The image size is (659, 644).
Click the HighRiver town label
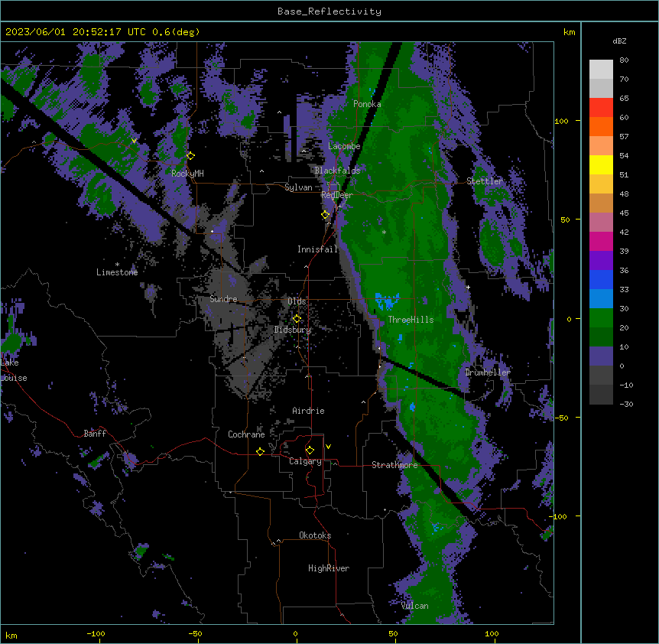tap(329, 568)
